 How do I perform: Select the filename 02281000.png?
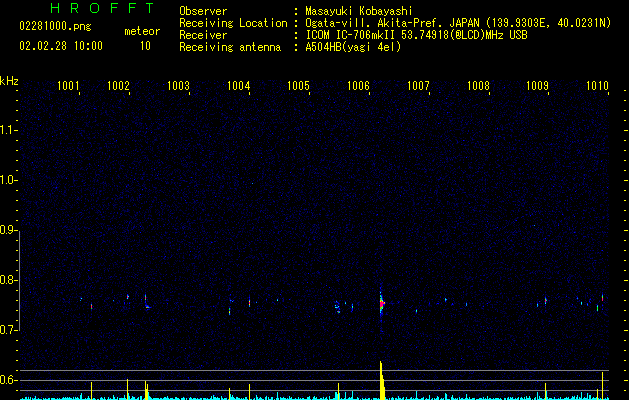55,26
